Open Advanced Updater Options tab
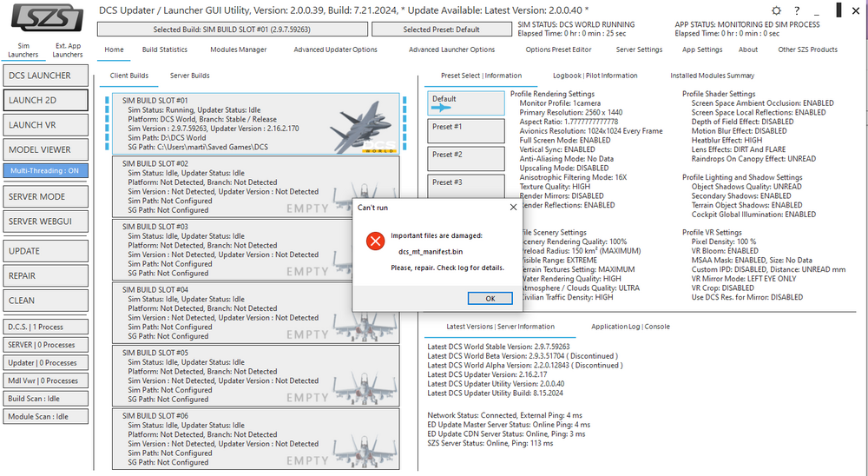Image resolution: width=868 pixels, height=476 pixels. pyautogui.click(x=335, y=50)
